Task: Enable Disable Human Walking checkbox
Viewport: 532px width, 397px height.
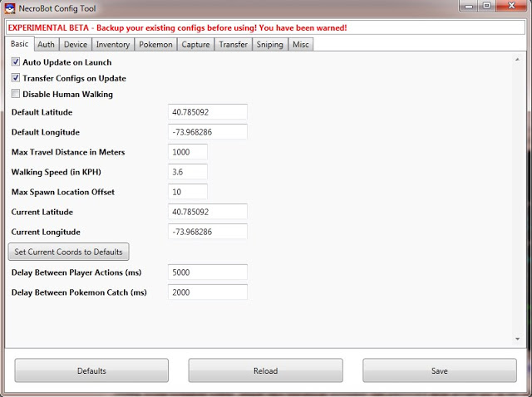Action: (x=15, y=94)
